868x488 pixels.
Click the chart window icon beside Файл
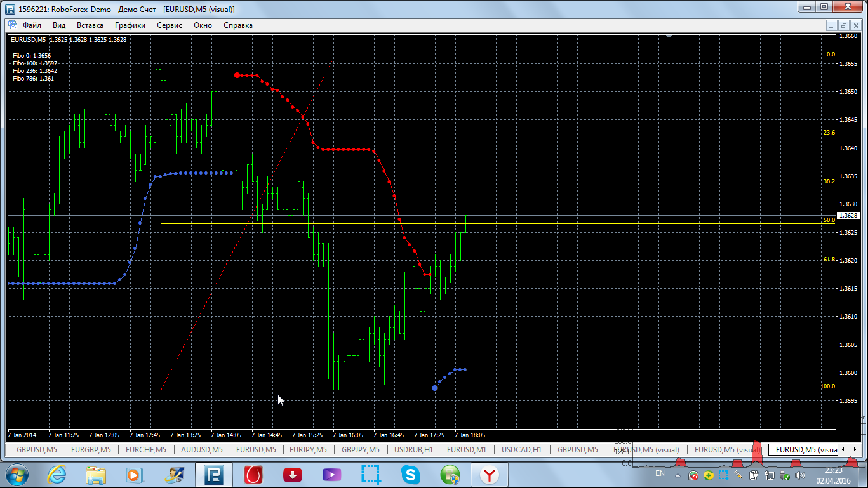coord(12,25)
